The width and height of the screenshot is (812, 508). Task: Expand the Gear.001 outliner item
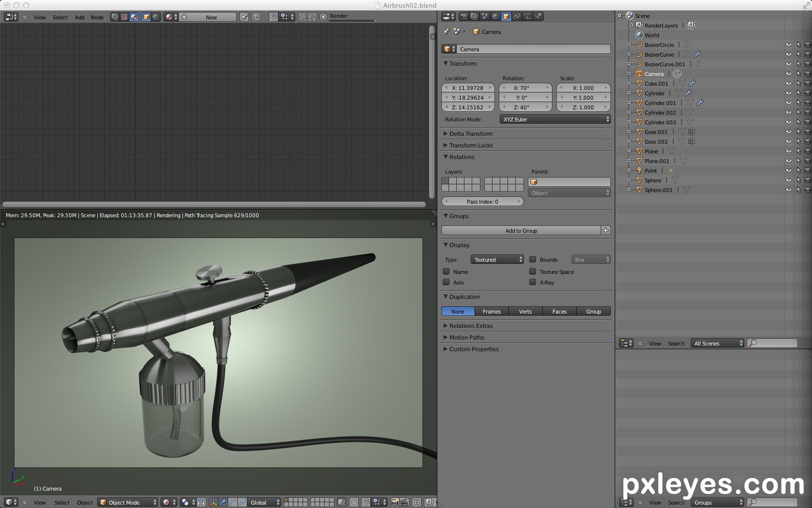point(629,132)
